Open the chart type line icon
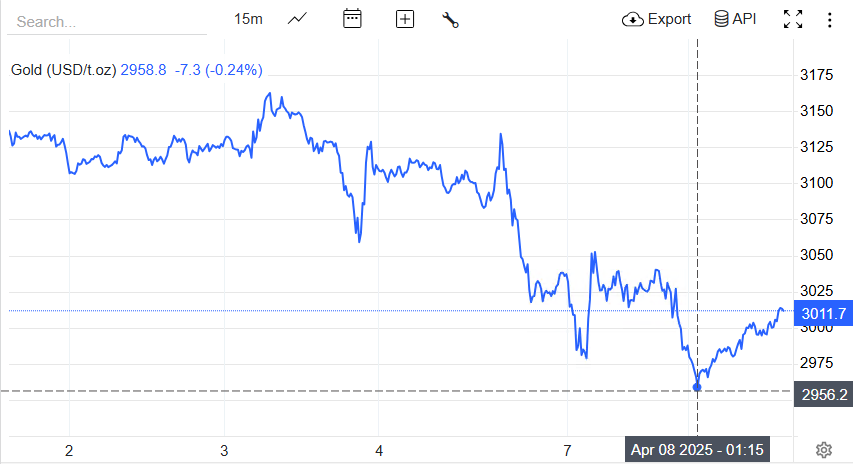Screen dimensions: 853x464 pos(297,19)
